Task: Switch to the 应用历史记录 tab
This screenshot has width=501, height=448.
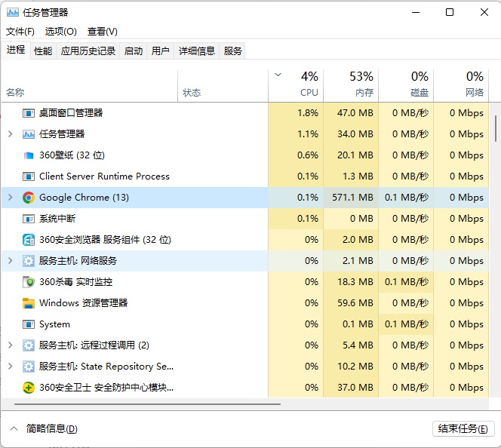Action: [88, 51]
